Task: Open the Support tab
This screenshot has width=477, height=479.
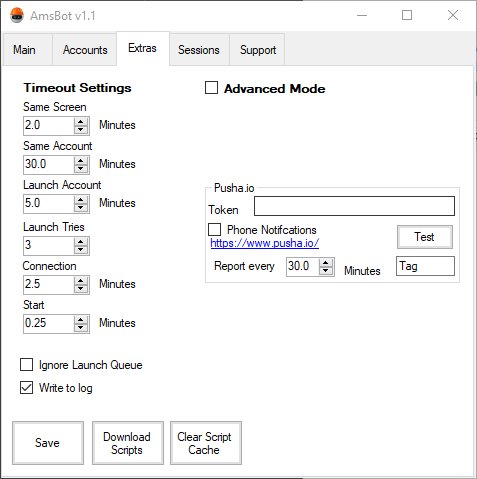Action: pos(257,49)
